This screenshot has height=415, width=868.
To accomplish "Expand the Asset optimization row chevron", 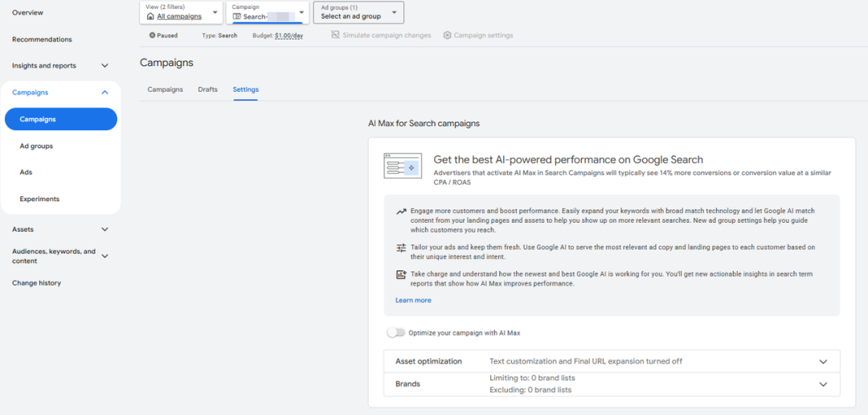I will [823, 361].
